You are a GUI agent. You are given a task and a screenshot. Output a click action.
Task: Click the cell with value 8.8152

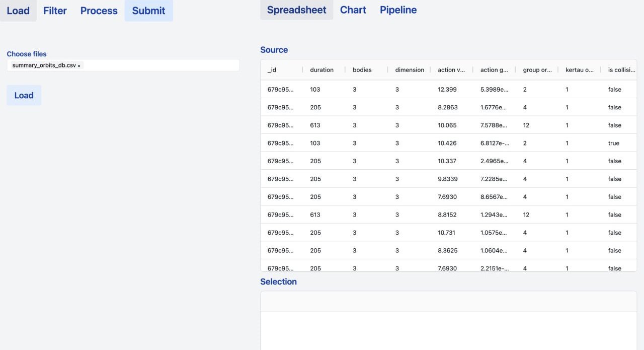(447, 215)
